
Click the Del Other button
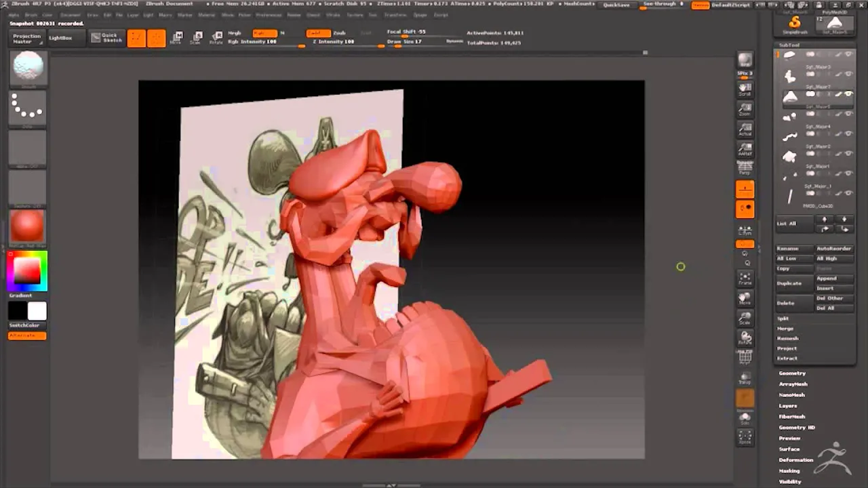point(833,298)
